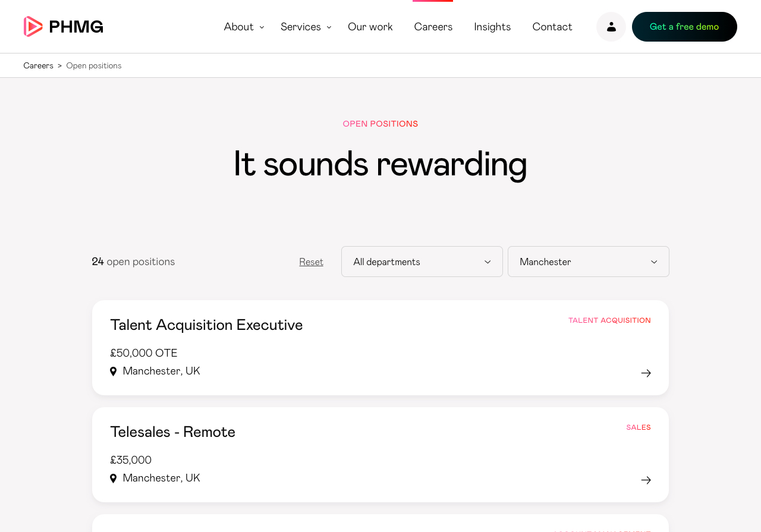Open the Careers nav item

[433, 27]
